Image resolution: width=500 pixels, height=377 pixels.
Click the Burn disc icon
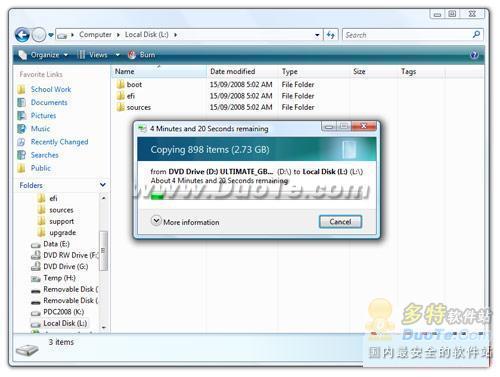pyautogui.click(x=132, y=55)
